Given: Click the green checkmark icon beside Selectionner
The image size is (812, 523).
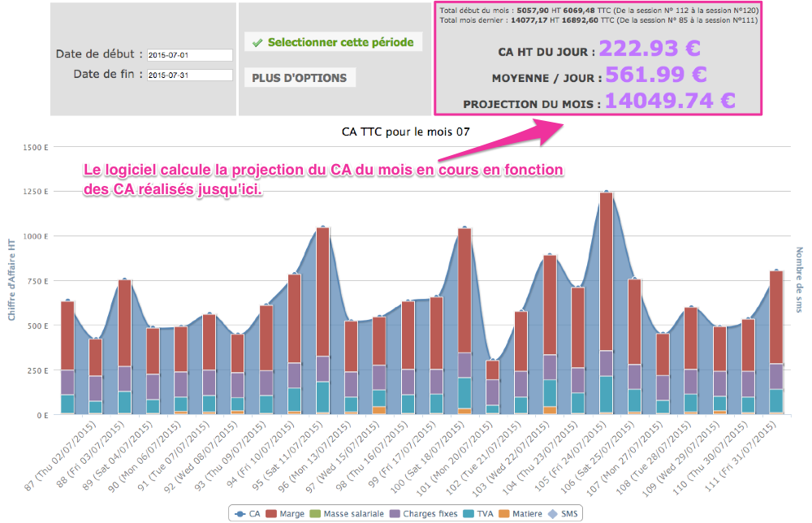Looking at the screenshot, I should click(x=257, y=43).
